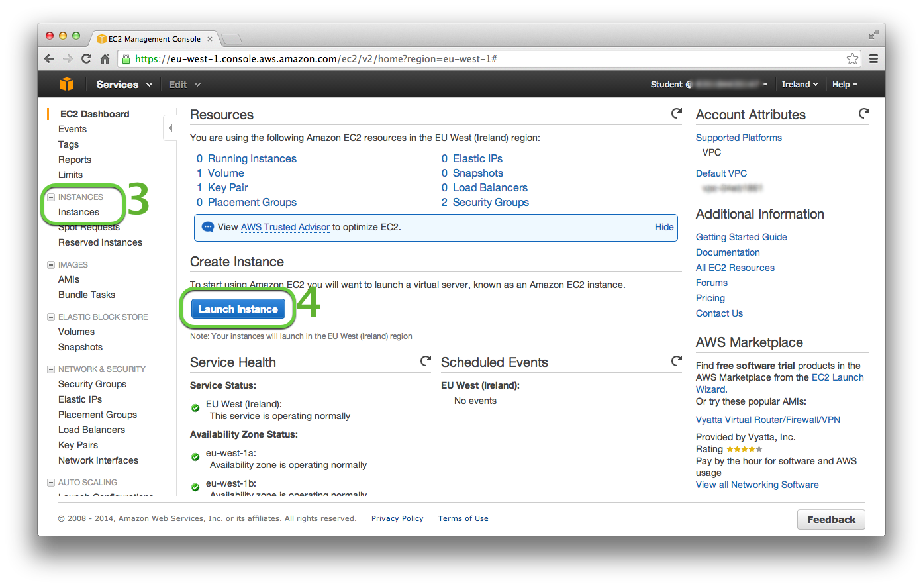
Task: Collapse the ELASTIC BLOCK STORE section
Action: tap(51, 317)
